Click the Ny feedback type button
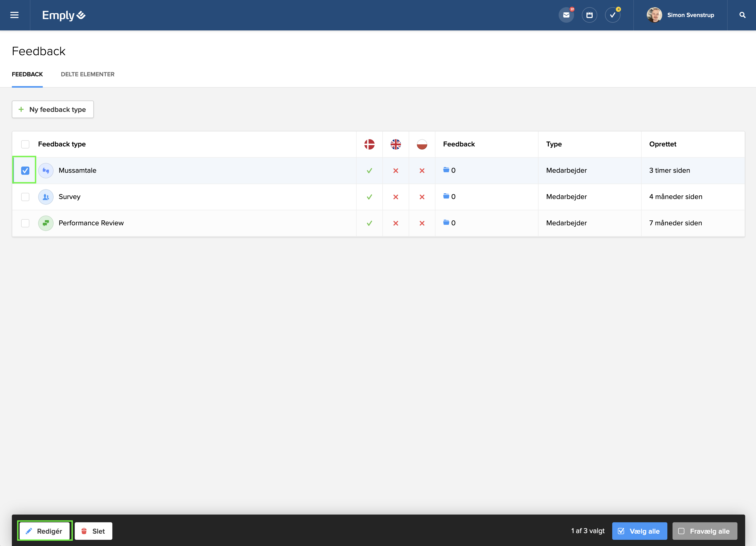Screen dimensions: 756x546 53,109
